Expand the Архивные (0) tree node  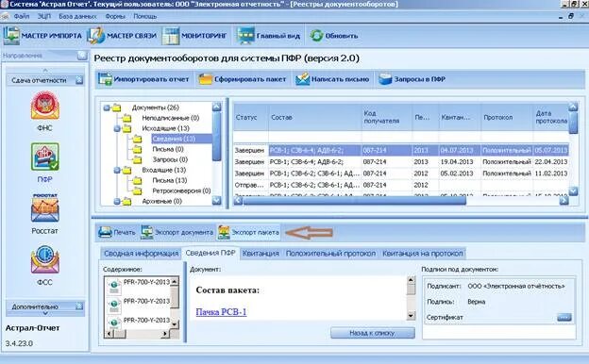pos(117,202)
